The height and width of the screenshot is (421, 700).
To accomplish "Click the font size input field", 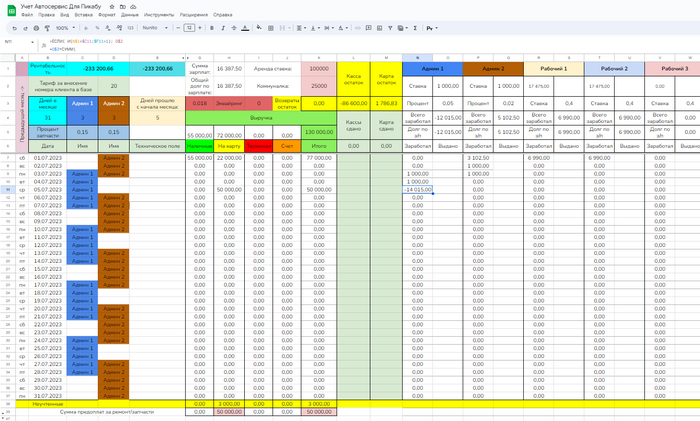I will pyautogui.click(x=189, y=28).
